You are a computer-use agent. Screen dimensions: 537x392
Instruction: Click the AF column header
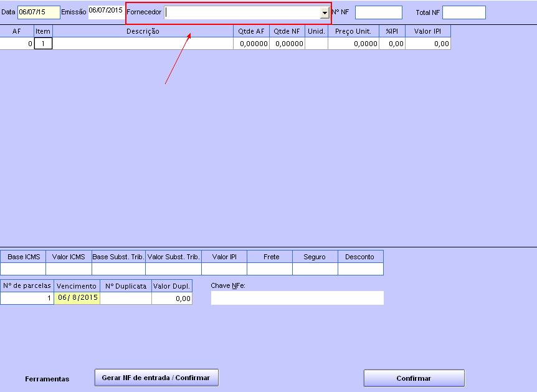click(17, 31)
